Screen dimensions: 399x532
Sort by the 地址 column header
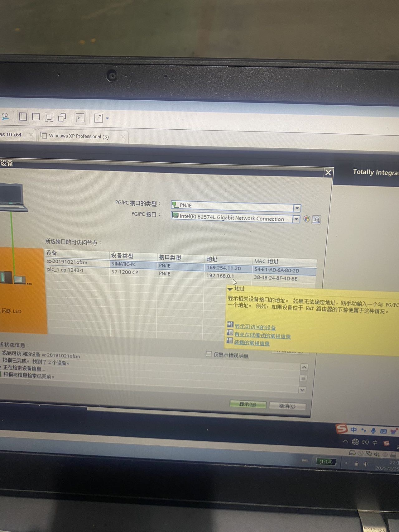point(228,259)
